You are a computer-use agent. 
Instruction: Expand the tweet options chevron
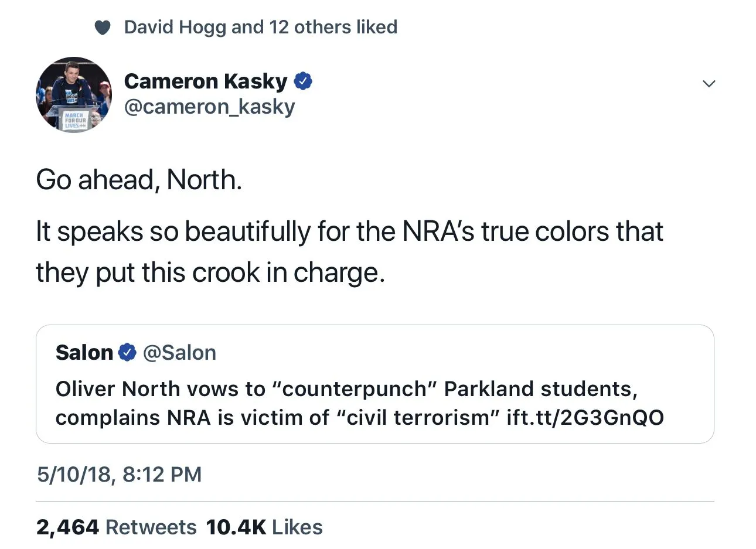point(709,84)
